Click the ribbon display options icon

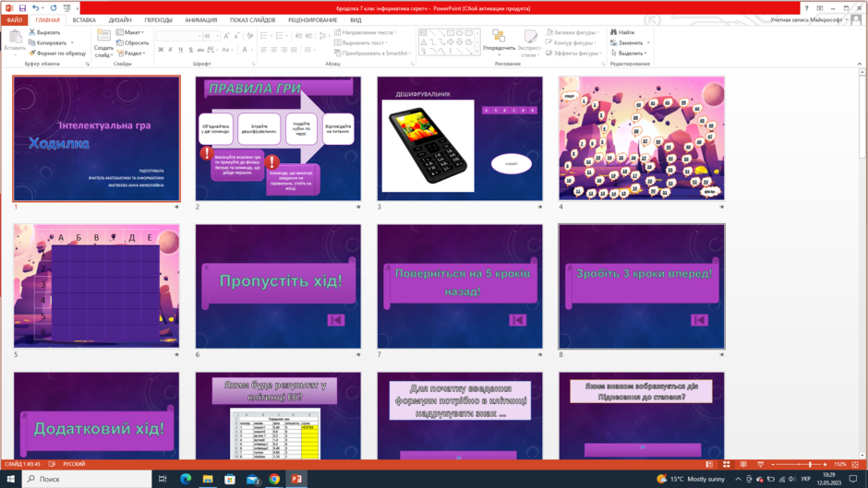(820, 8)
